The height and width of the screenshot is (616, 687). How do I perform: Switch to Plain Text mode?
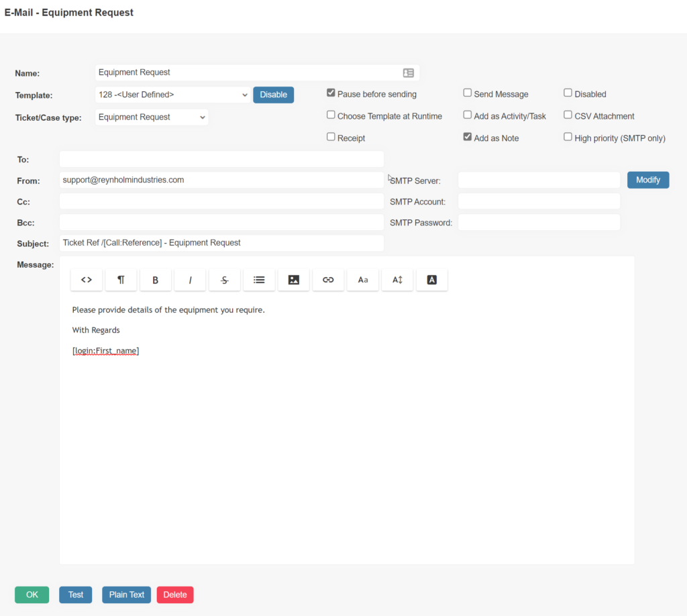[127, 595]
